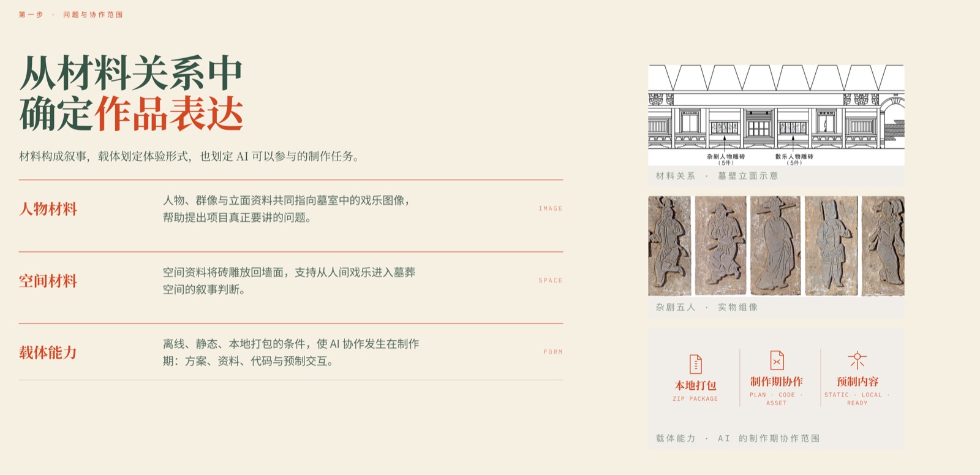Viewport: 980px width, 475px height.
Task: Click the ZIP PACKAGE caption
Action: (x=695, y=399)
